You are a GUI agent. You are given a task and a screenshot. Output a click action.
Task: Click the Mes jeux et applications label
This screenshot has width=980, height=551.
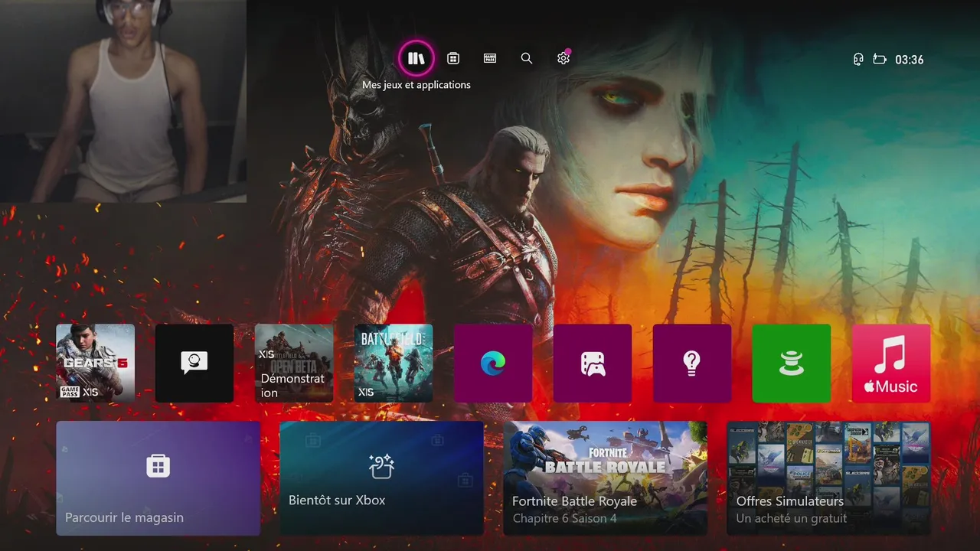(x=416, y=85)
